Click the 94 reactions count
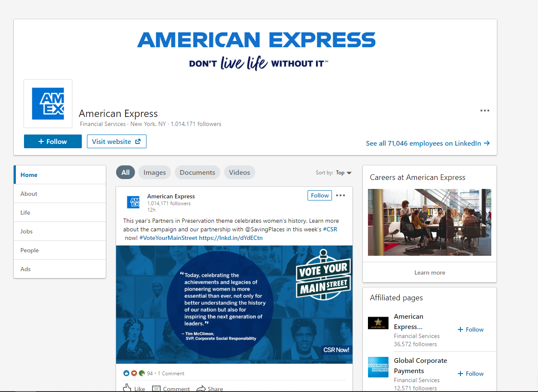 (150, 374)
